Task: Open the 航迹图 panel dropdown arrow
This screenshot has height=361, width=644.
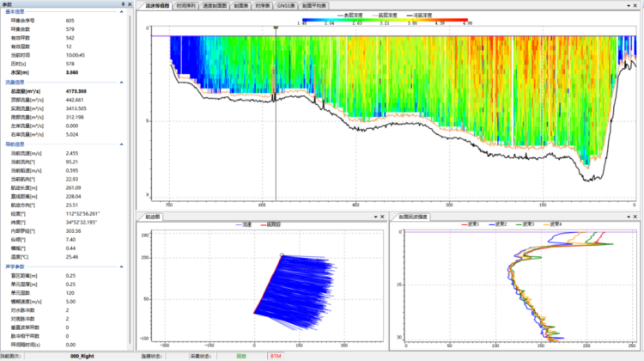Action: (375, 217)
